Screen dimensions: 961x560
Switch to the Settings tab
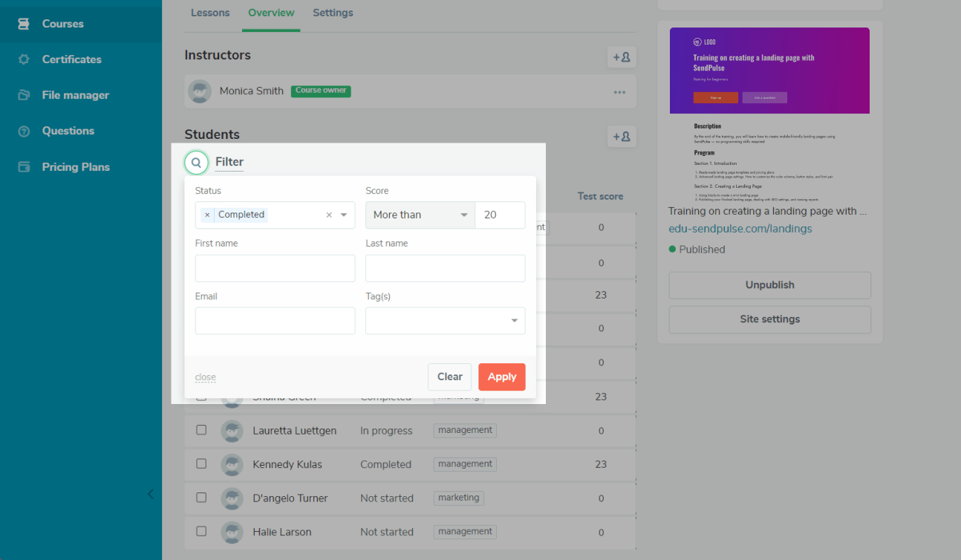333,13
